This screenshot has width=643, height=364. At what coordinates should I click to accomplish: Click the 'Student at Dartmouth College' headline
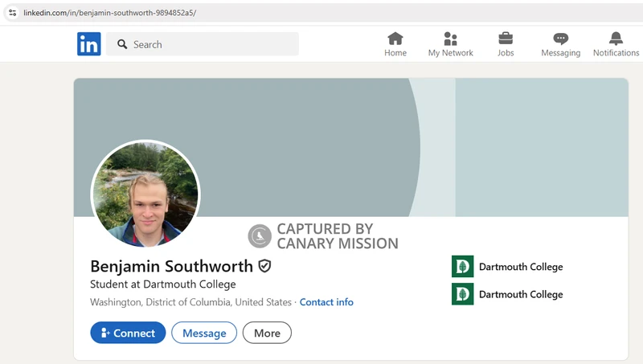click(163, 284)
